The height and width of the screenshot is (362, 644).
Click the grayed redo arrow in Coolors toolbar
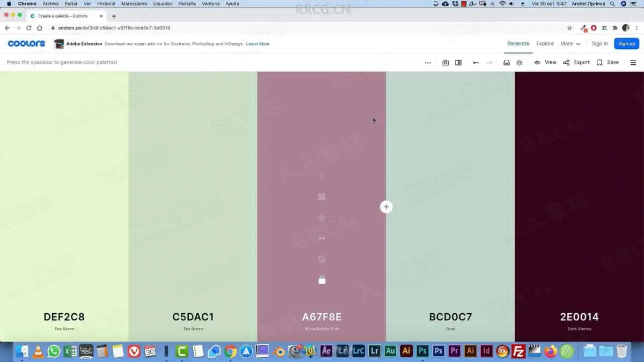(x=489, y=63)
